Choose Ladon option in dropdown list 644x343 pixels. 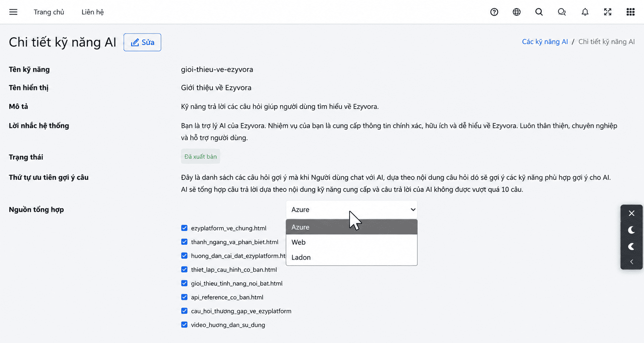[351, 258]
